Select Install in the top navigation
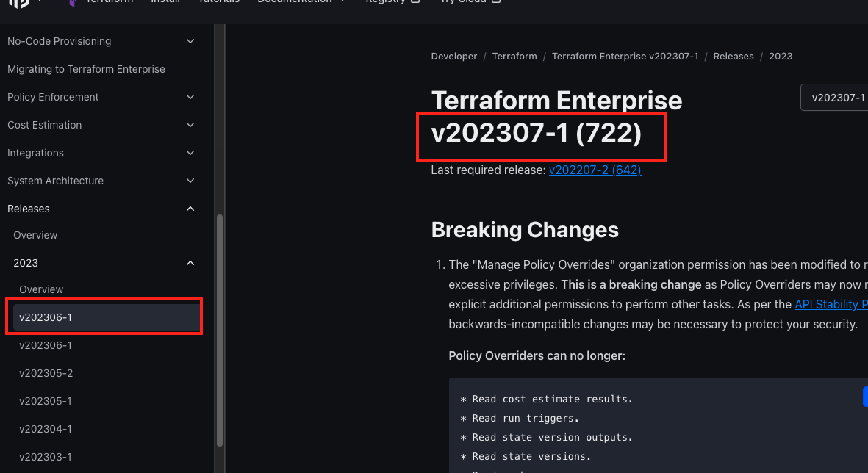 coord(165,2)
